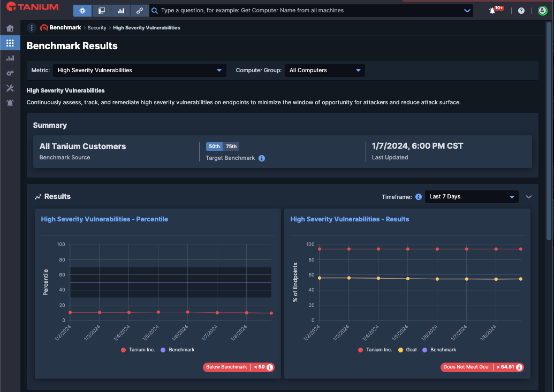Click the link chain toolbar icon

click(140, 11)
